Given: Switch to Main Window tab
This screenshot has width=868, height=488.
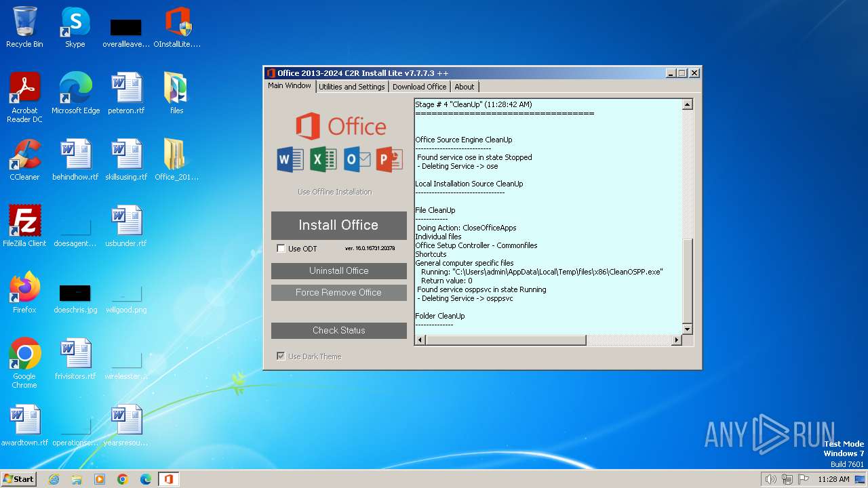Looking at the screenshot, I should click(x=290, y=86).
